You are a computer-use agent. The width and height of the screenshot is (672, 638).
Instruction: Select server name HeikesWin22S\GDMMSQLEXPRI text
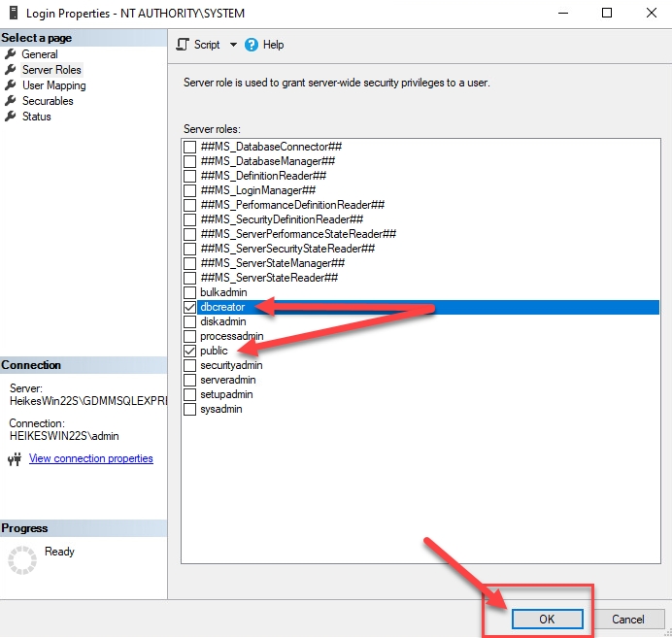[x=88, y=401]
